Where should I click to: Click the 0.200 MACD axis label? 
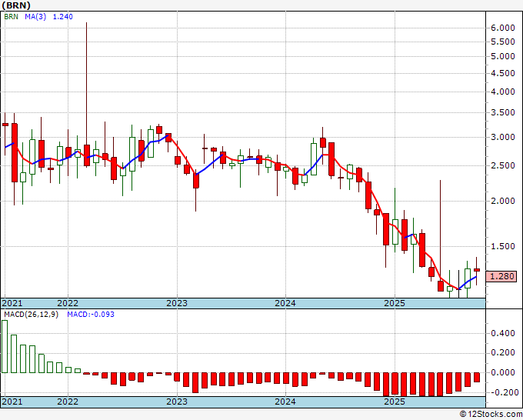503,352
